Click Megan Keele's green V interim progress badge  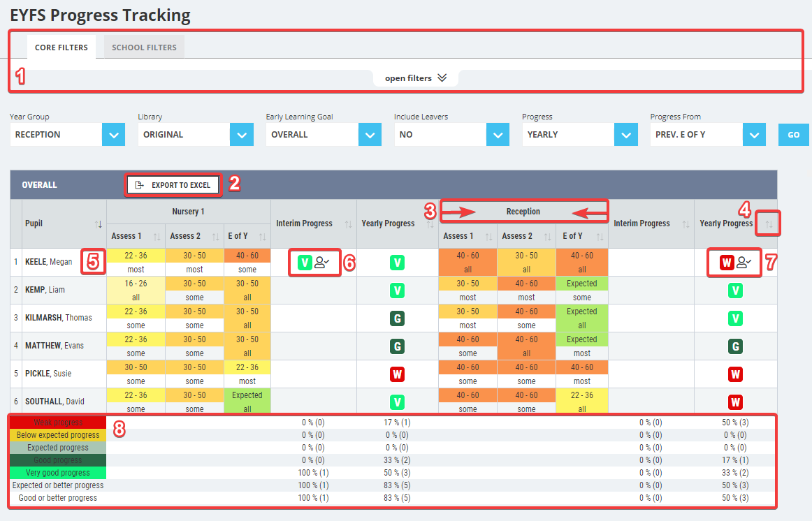[303, 262]
